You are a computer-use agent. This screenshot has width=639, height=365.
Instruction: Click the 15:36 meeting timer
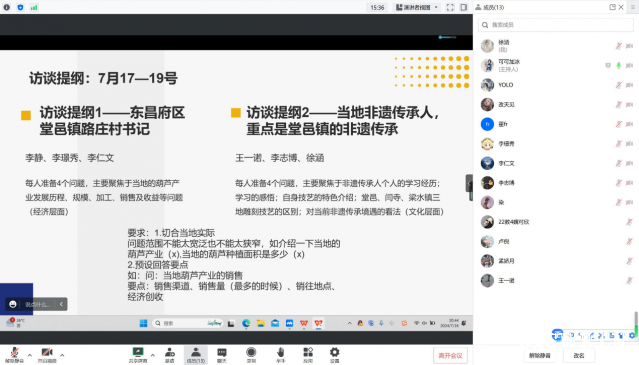pos(377,7)
